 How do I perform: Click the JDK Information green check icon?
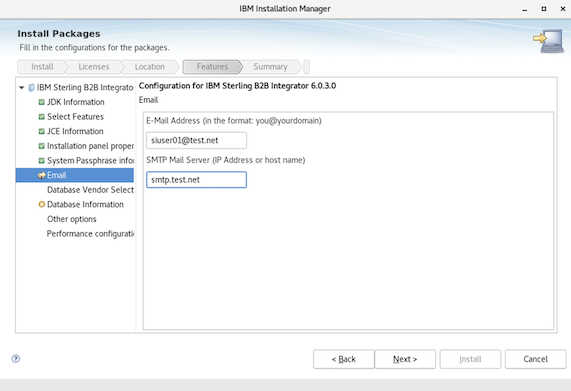[42, 102]
